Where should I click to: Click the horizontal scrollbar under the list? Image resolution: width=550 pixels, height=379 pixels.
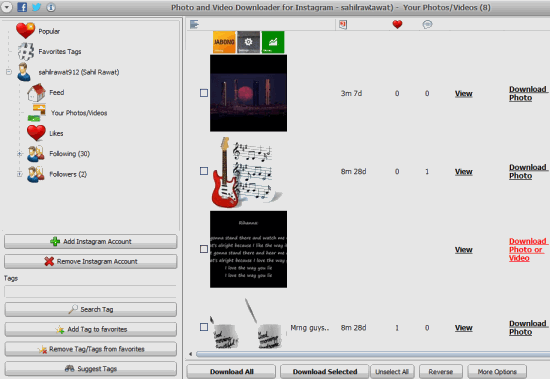[373, 354]
